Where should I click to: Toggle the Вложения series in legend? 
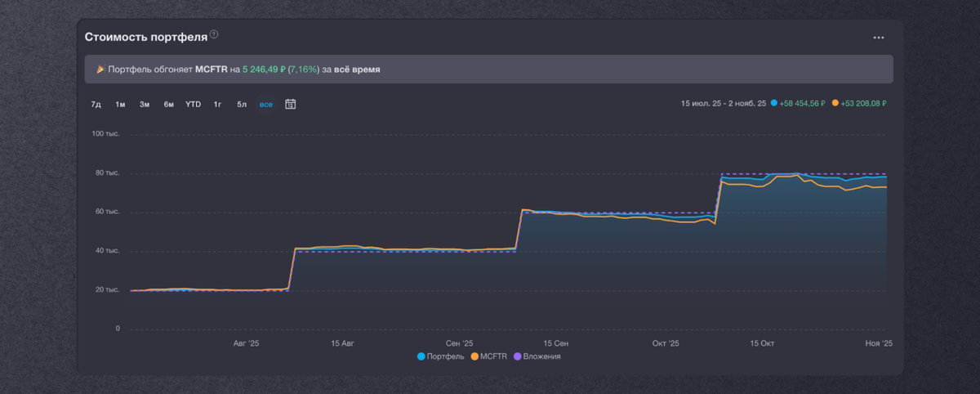pos(537,356)
